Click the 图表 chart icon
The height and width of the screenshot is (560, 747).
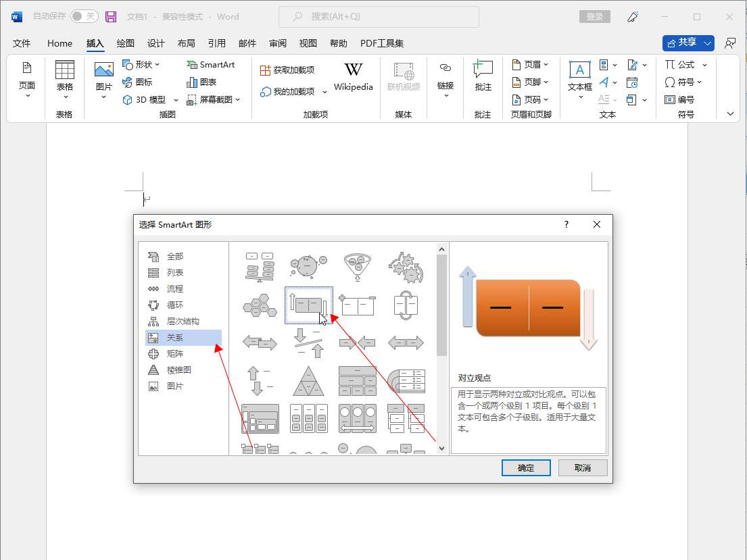pyautogui.click(x=201, y=82)
